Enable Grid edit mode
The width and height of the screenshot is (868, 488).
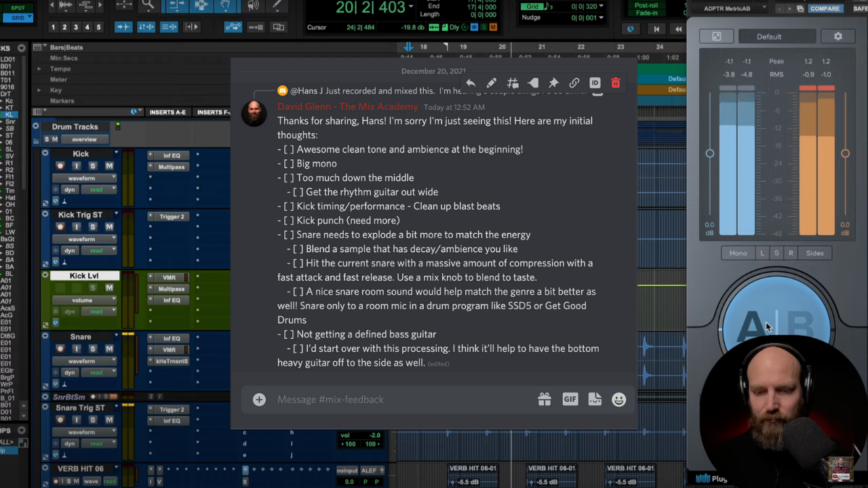[18, 18]
